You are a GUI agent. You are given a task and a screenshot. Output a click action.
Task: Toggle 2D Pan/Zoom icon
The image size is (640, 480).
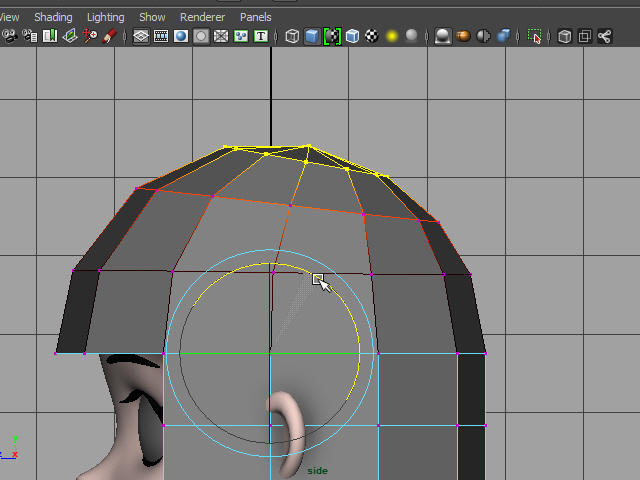tap(90, 36)
